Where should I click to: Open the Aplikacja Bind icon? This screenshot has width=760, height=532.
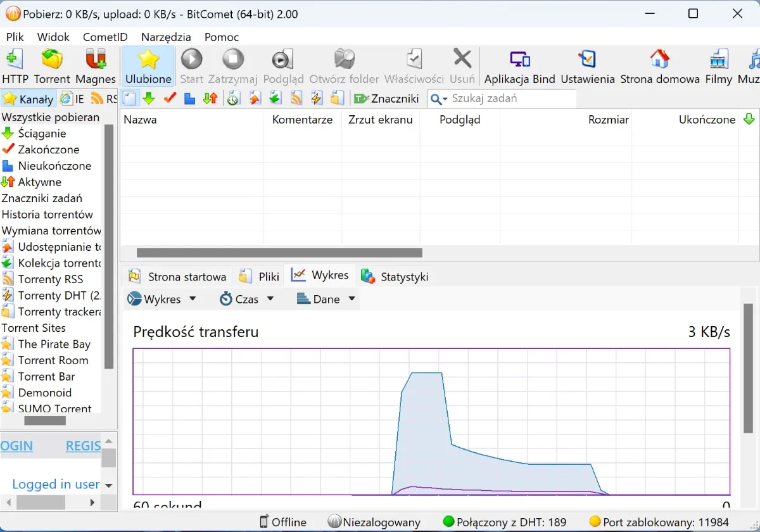click(519, 66)
